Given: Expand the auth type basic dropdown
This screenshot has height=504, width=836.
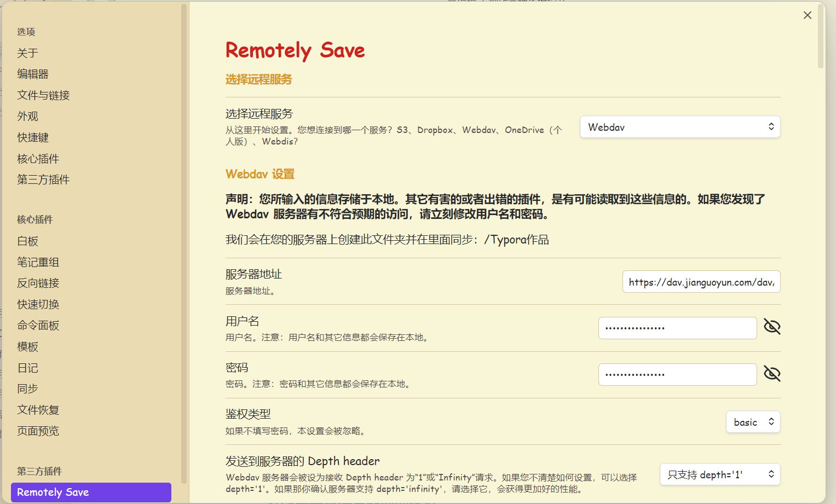Looking at the screenshot, I should point(753,422).
